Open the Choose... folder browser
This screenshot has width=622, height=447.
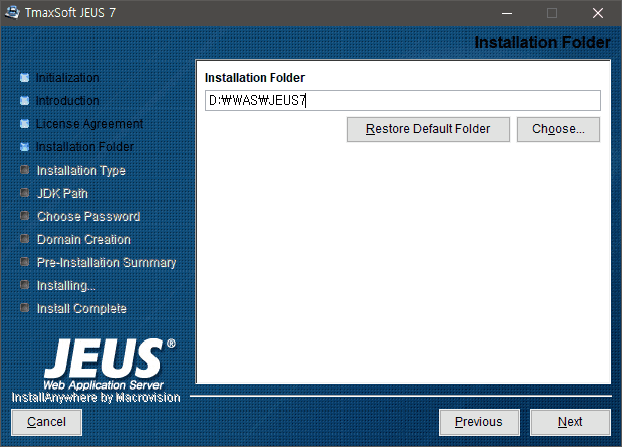(x=558, y=129)
